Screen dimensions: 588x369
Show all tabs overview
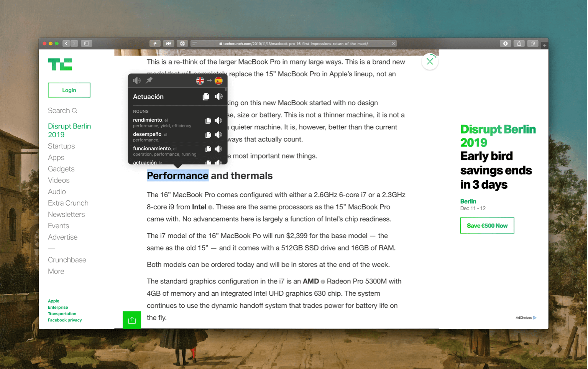[x=533, y=43]
